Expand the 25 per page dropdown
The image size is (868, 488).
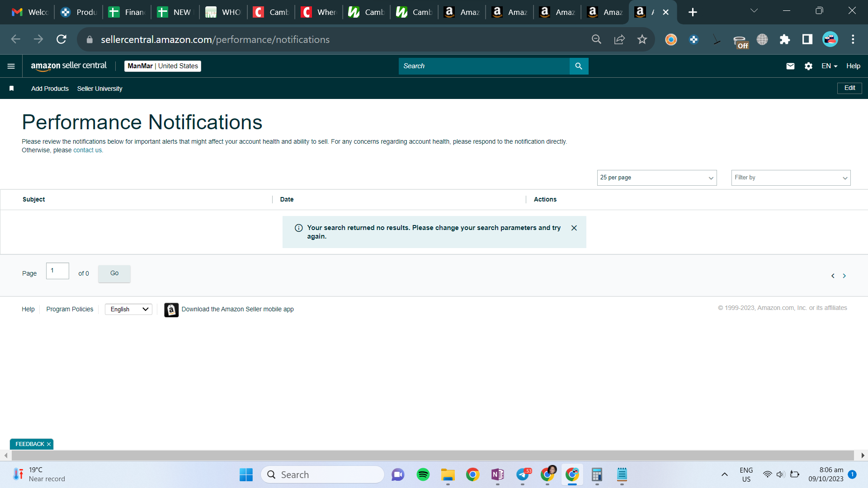point(657,178)
